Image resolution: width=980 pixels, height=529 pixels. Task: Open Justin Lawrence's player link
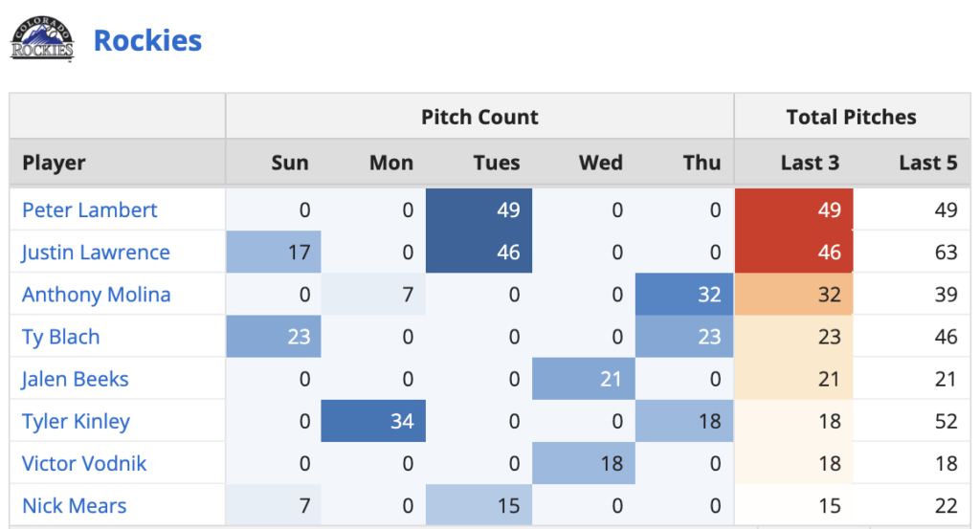pos(96,253)
